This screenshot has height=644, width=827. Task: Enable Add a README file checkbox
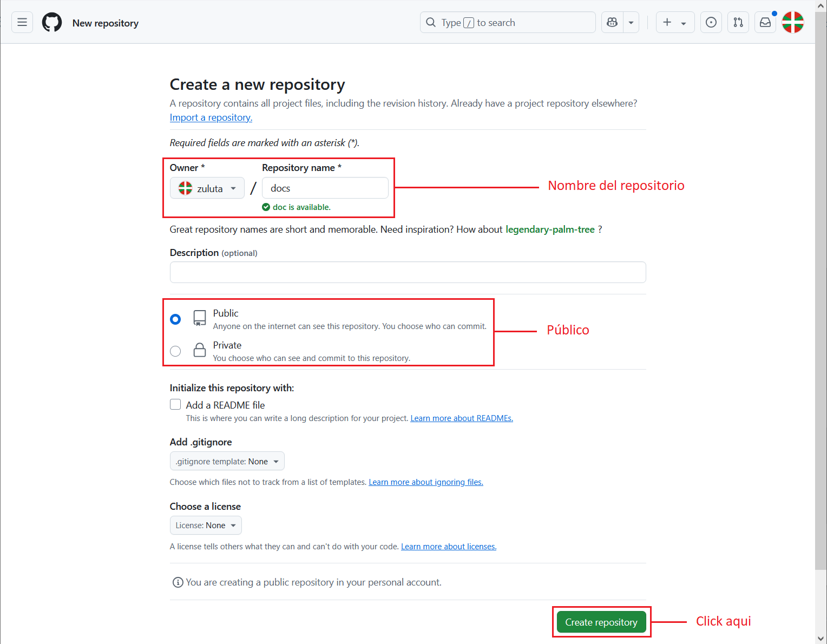[175, 405]
